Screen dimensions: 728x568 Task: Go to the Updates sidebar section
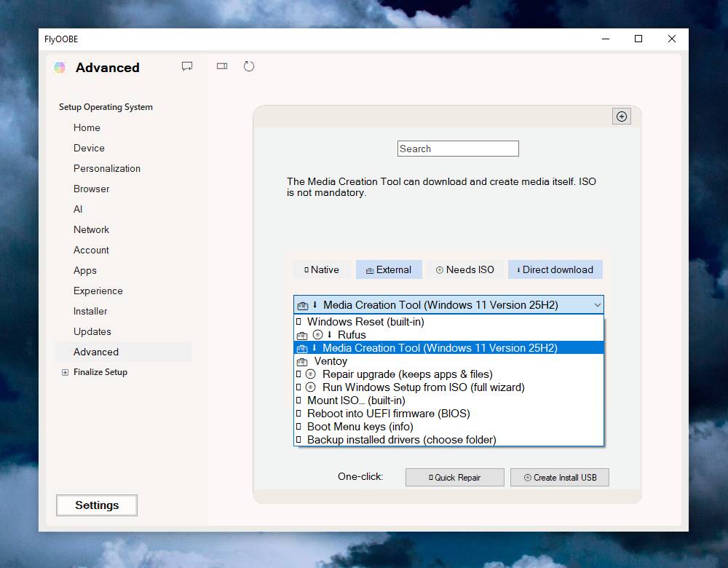[x=92, y=331]
